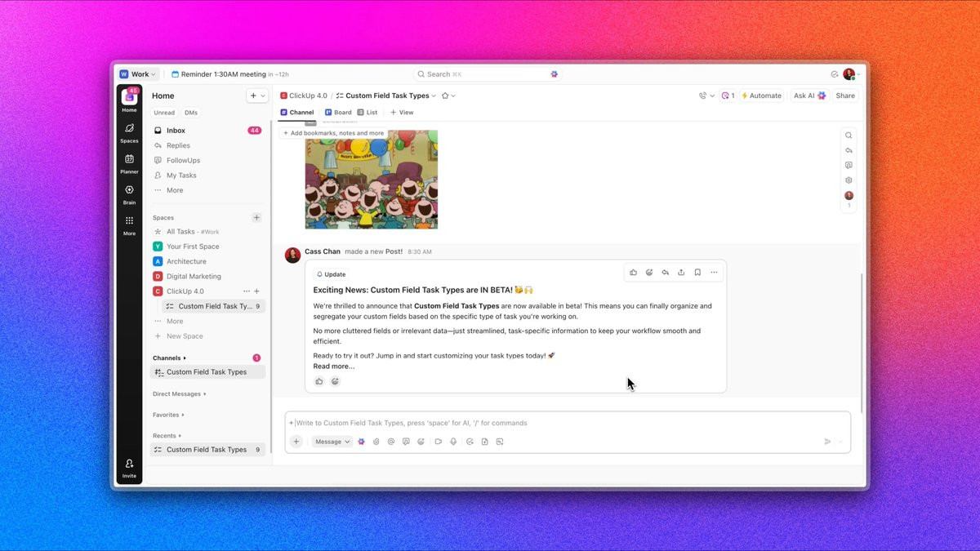Open the call options dropdown arrow
This screenshot has height=551, width=980.
point(712,96)
